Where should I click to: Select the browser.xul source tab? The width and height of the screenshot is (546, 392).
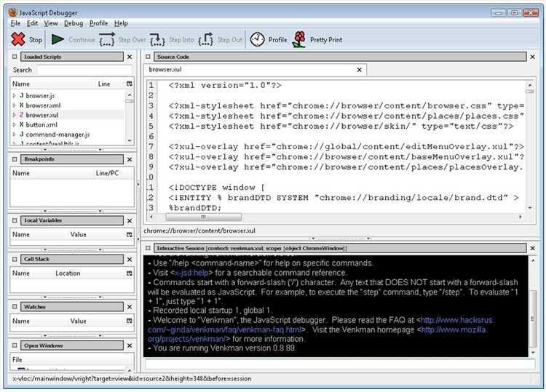pyautogui.click(x=165, y=70)
